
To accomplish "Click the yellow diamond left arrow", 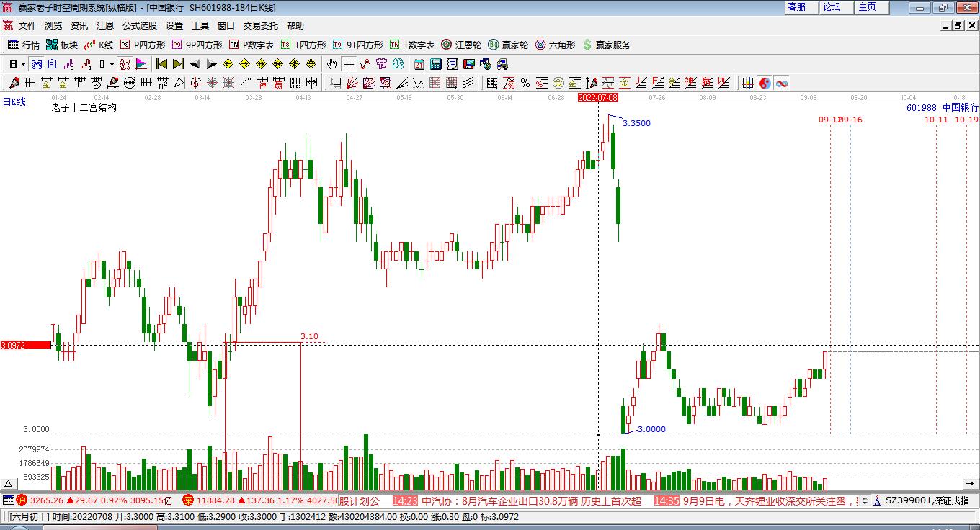I will 228,64.
